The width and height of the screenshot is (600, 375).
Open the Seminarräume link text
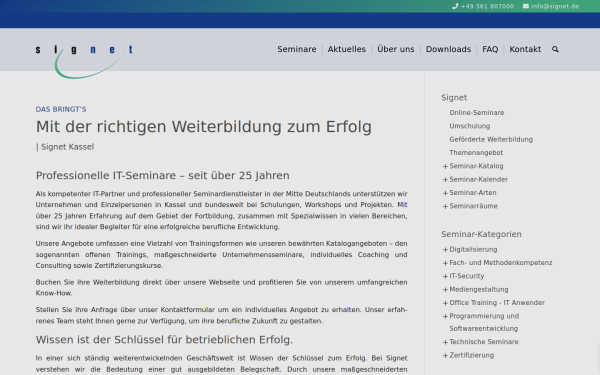pos(474,206)
